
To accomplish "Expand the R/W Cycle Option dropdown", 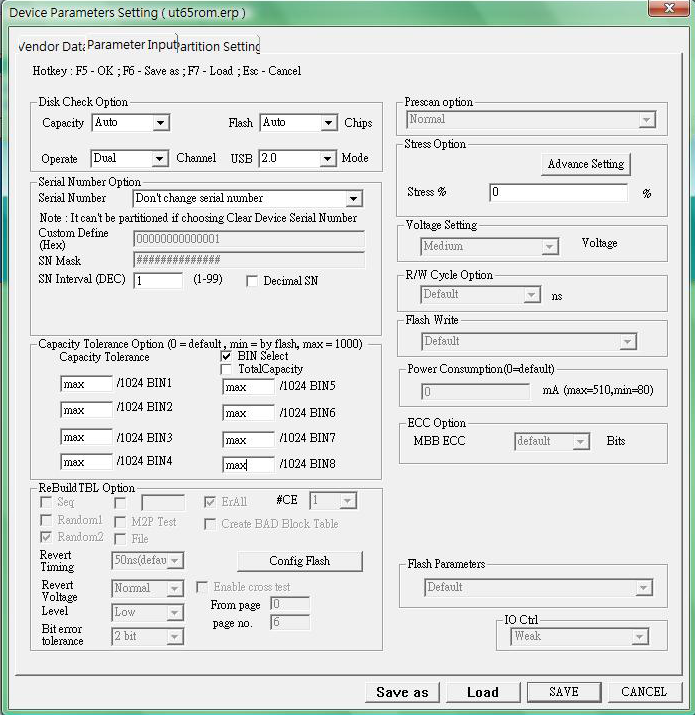I will click(x=481, y=295).
